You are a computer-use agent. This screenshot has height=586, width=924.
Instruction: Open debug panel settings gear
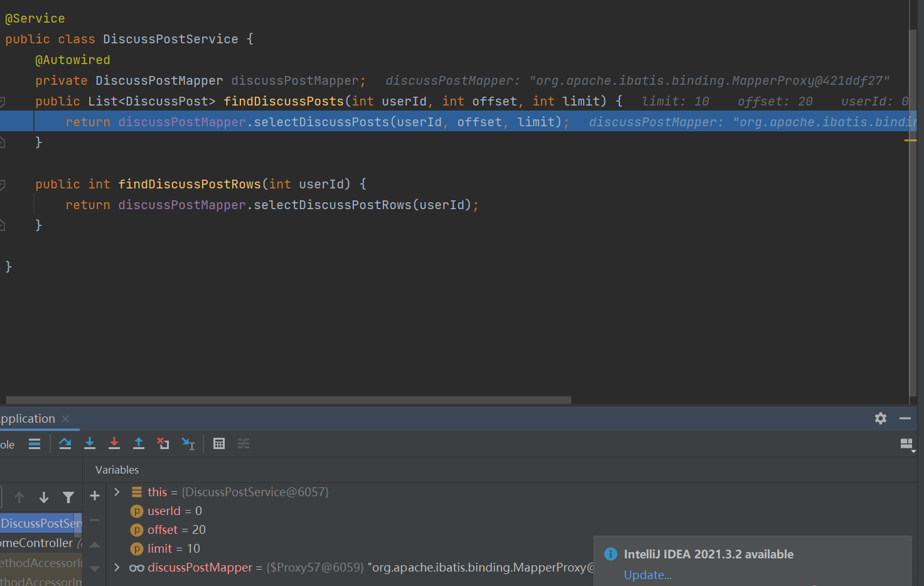pos(881,418)
